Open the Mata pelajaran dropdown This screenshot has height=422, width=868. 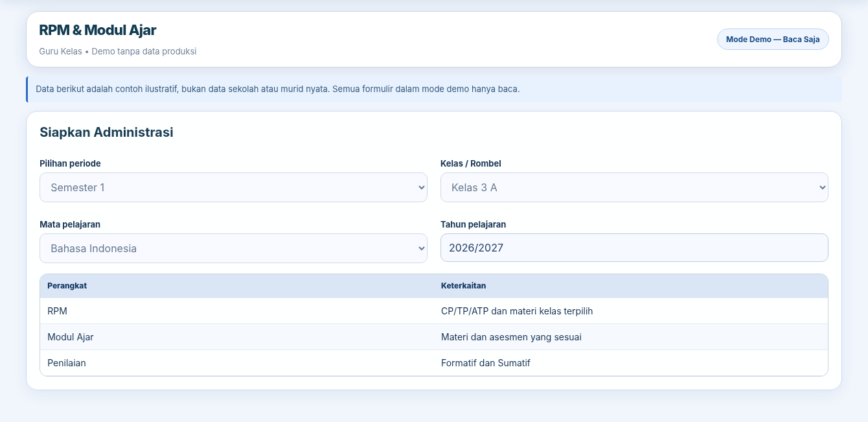click(x=233, y=248)
